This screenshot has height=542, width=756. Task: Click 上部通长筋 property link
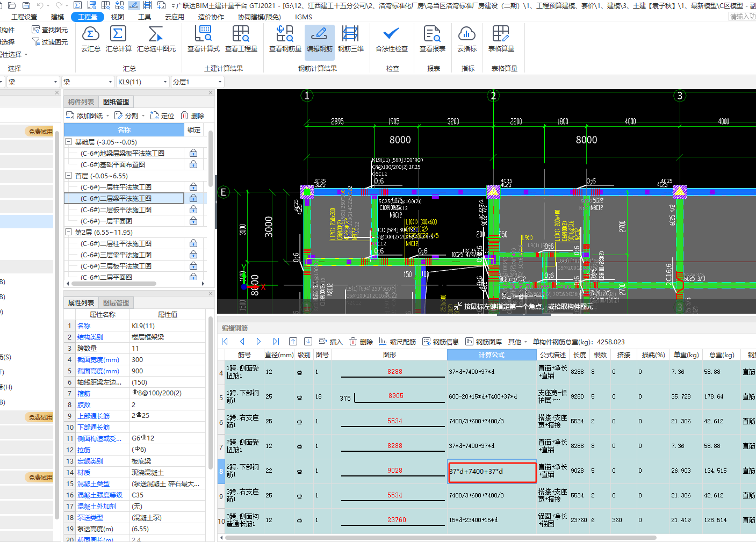(93, 416)
